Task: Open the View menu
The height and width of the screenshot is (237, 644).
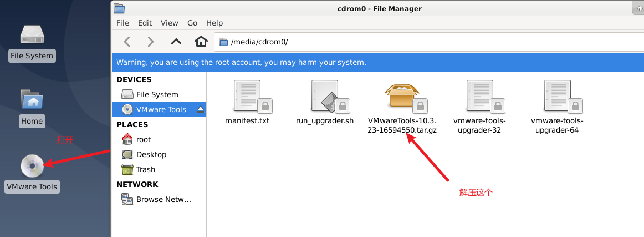Action: click(x=169, y=23)
